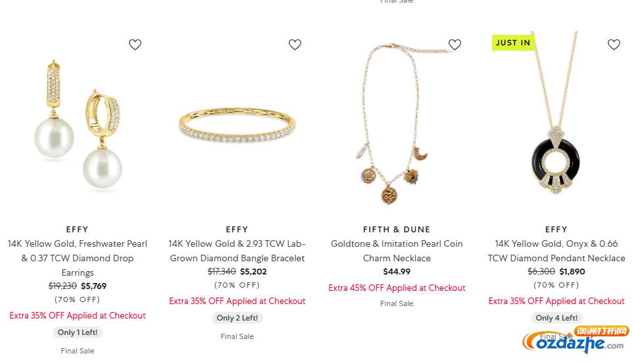Open the pearl drop earrings product image
The width and height of the screenshot is (644, 362).
(x=78, y=125)
